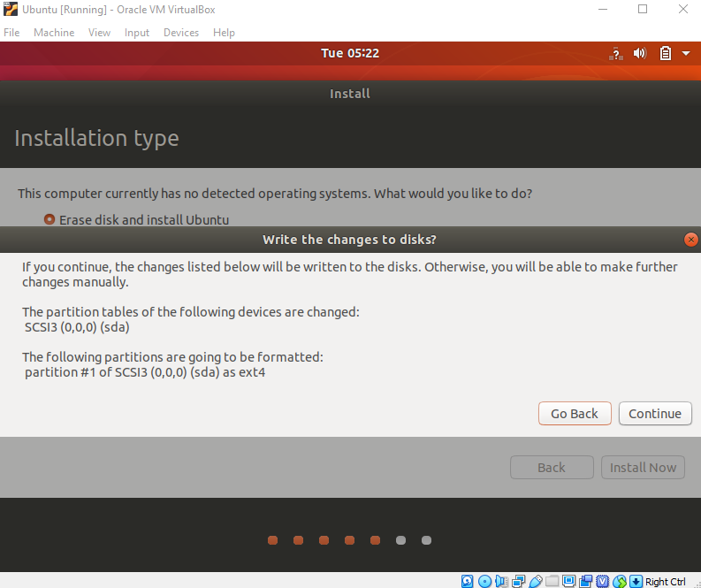Click the 'Right Ctrl' host key label
The image size is (701, 588).
point(666,582)
